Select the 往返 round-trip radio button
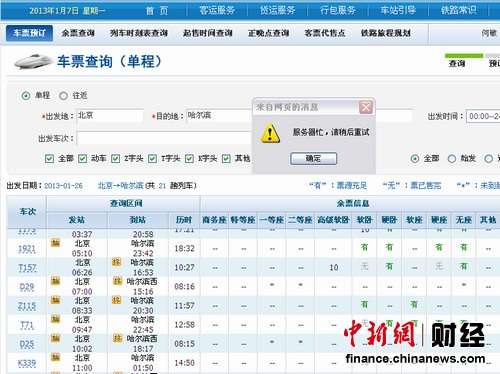 click(63, 96)
